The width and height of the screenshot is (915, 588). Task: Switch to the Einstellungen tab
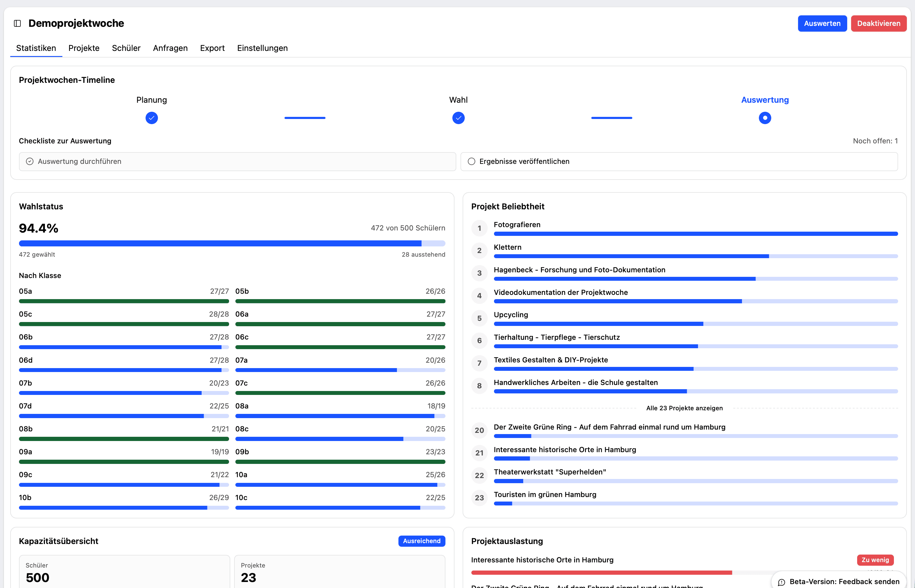click(x=263, y=48)
